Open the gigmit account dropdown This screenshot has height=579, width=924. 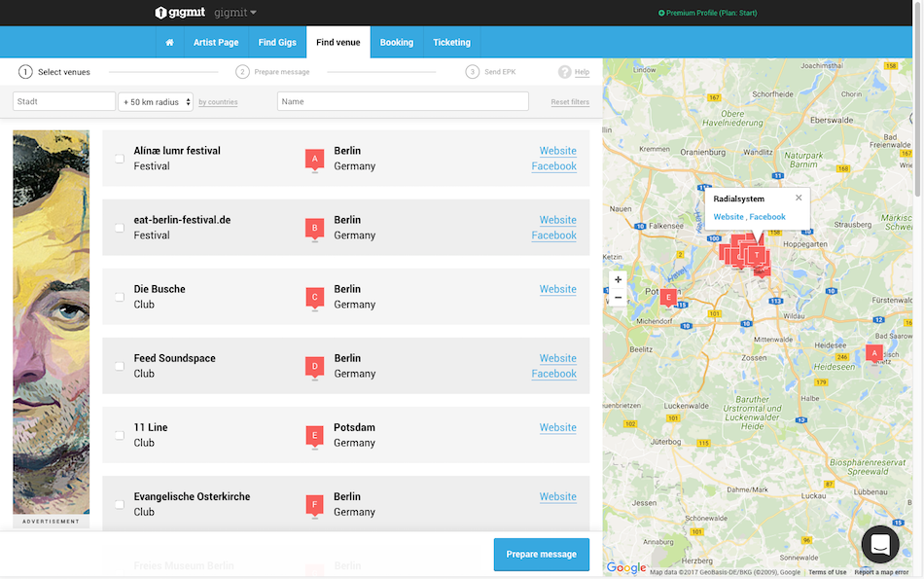point(235,13)
